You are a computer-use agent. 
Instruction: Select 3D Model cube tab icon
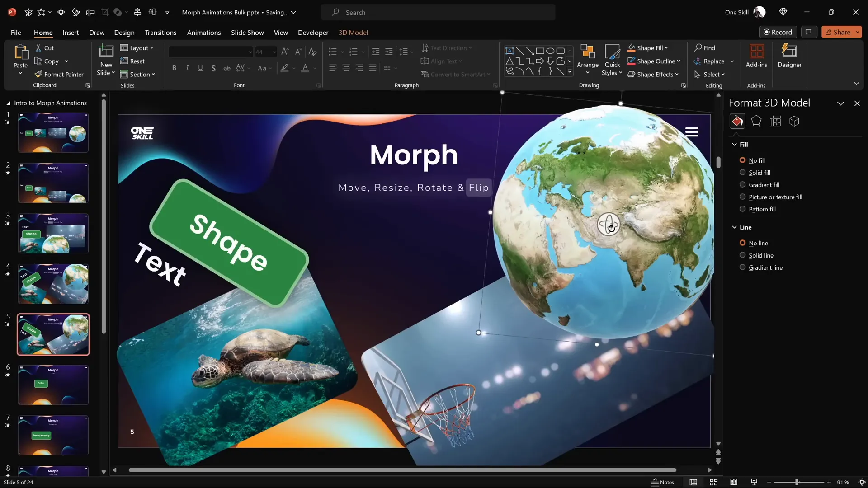pyautogui.click(x=794, y=121)
